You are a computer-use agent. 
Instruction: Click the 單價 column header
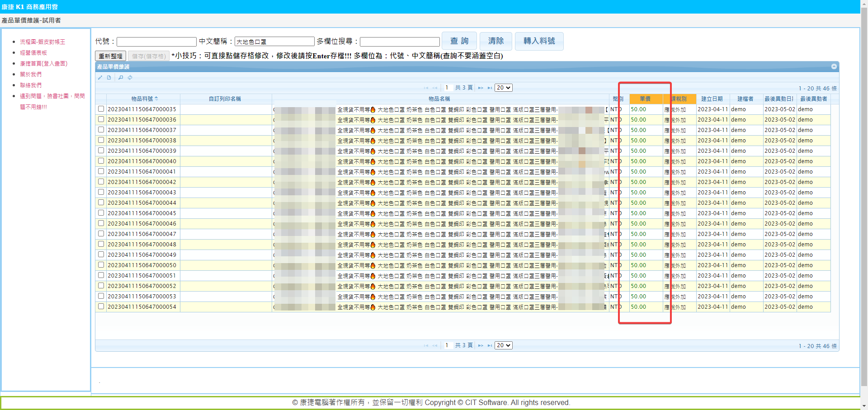[645, 99]
